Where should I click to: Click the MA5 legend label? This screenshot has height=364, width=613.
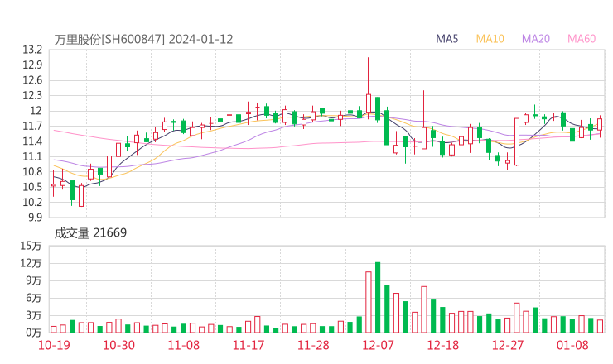click(x=446, y=39)
